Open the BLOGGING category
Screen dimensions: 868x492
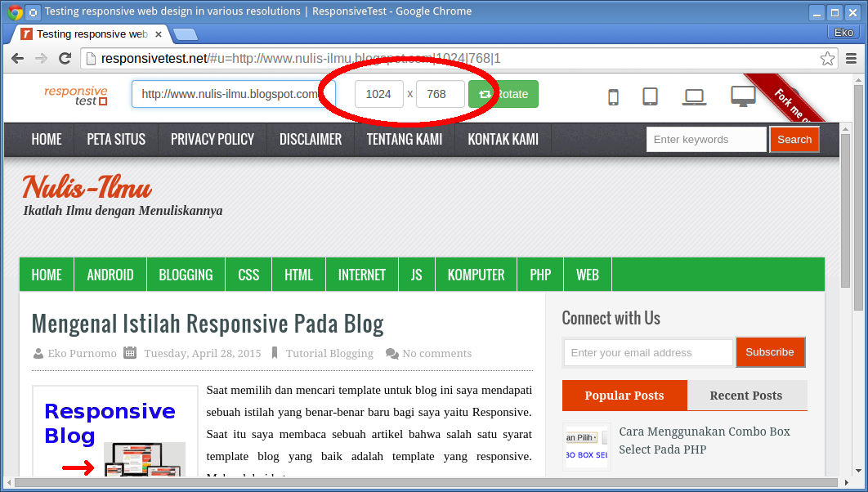(186, 275)
